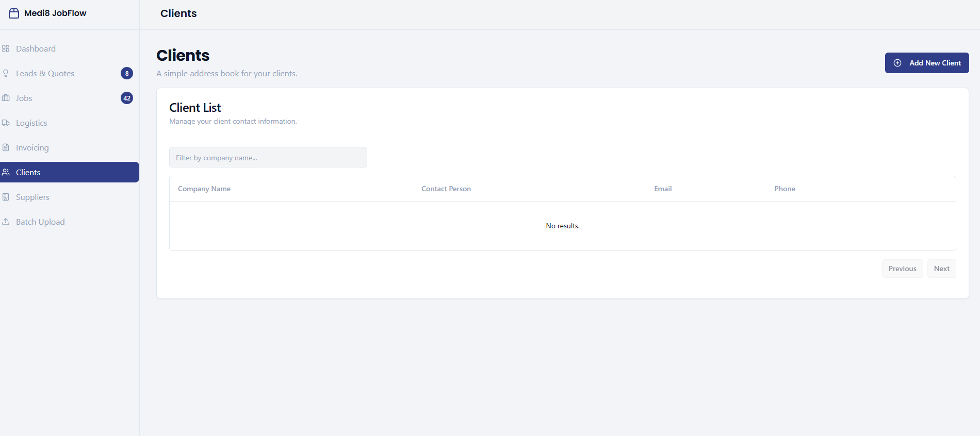Viewport: 980px width, 436px height.
Task: Click the Suppliers building icon
Action: tap(6, 197)
